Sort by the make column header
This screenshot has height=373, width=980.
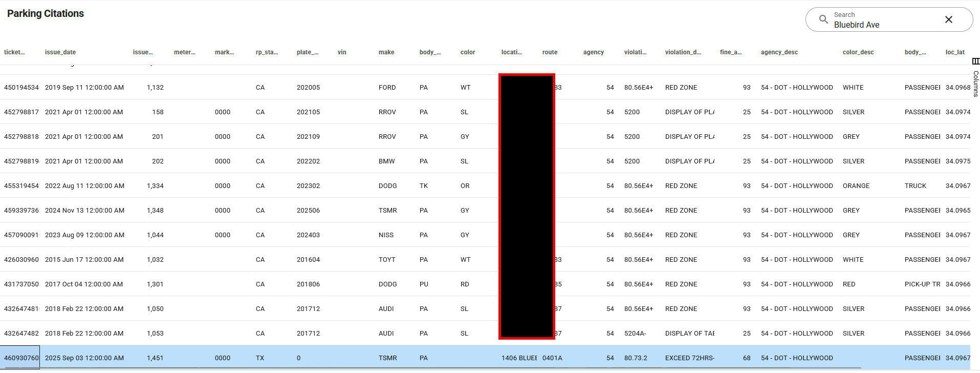coord(386,52)
